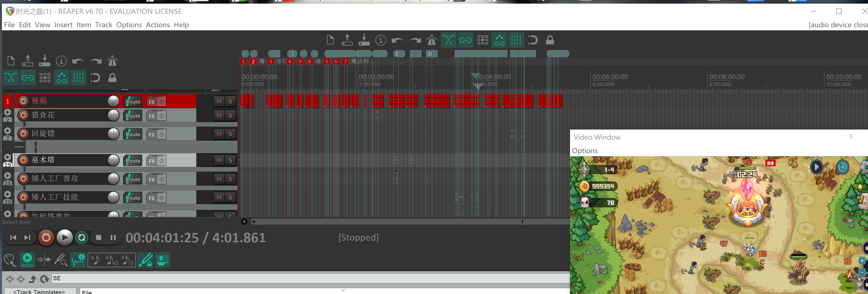
Task: Click the refresh icon beside the SE path field
Action: pos(44,279)
